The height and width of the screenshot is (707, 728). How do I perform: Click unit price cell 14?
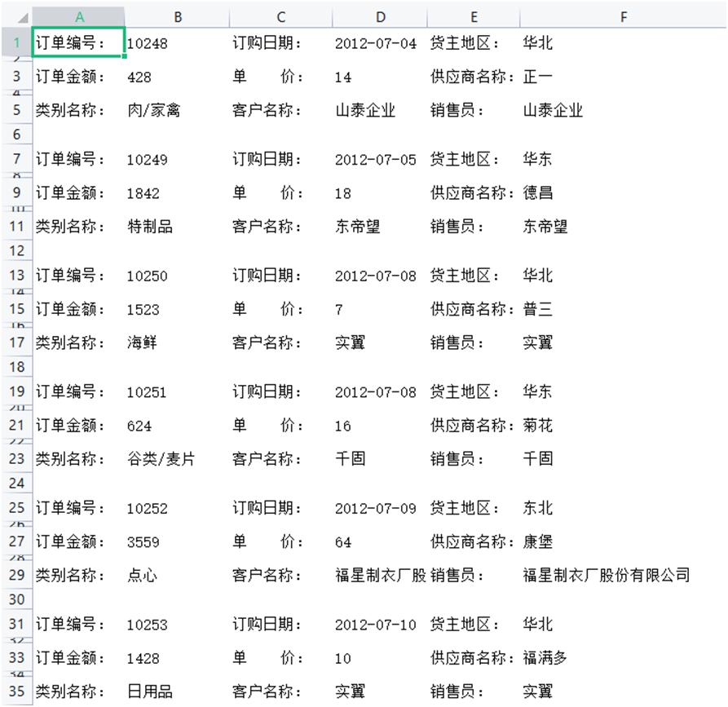(379, 77)
